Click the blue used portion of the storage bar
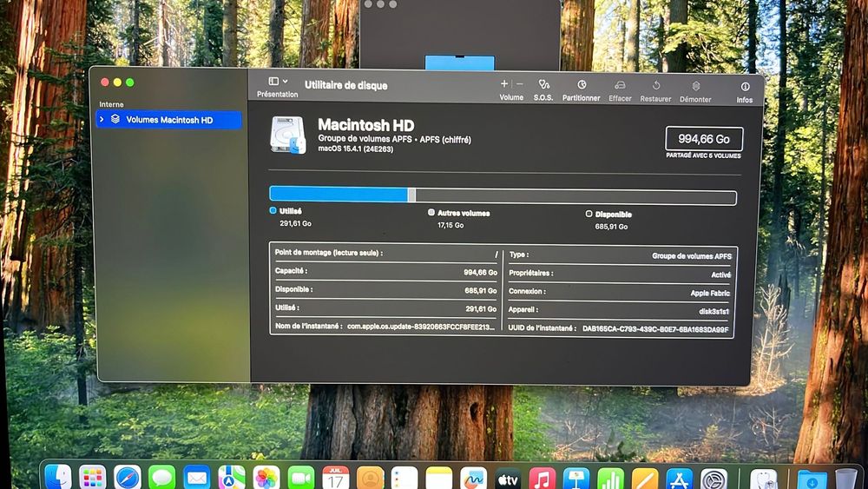Screen dimensions: 868x489 point(339,195)
